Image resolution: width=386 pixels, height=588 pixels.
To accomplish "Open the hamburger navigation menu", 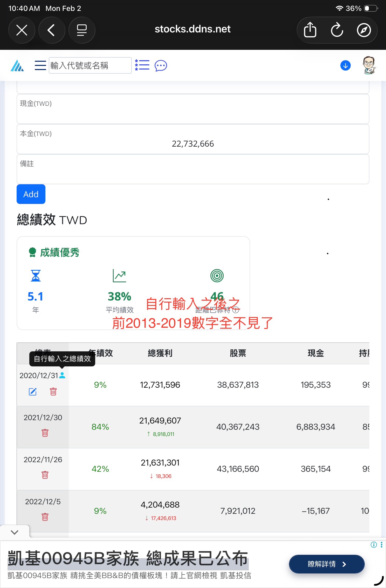I will 40,65.
